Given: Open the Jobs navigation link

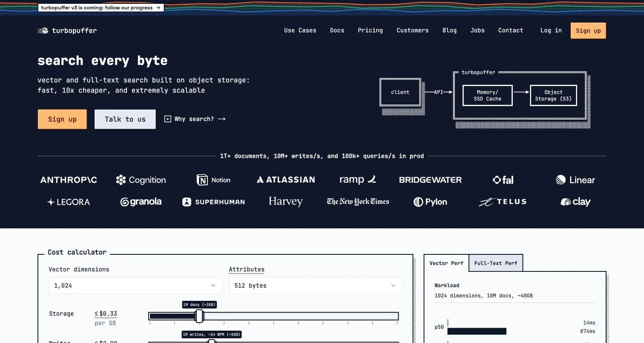Looking at the screenshot, I should [477, 30].
